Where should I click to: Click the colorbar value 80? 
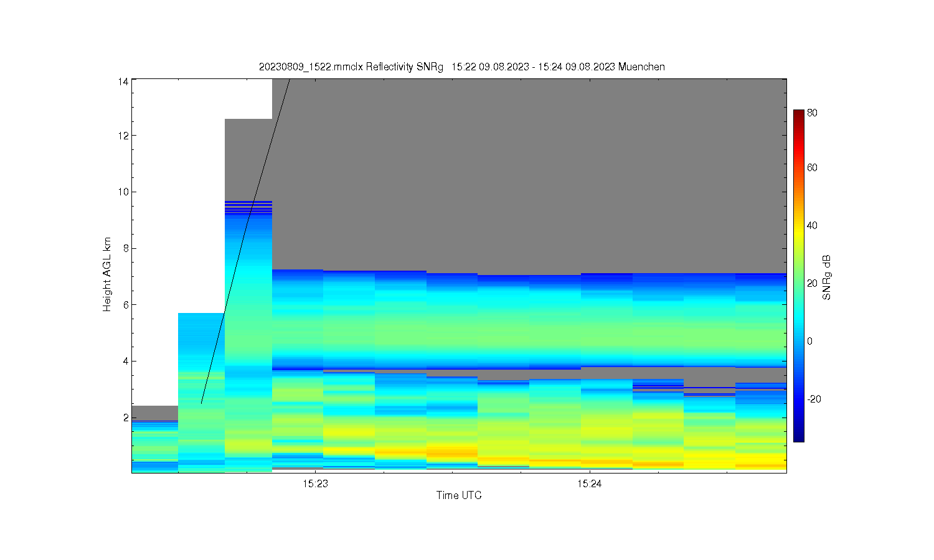pos(812,113)
